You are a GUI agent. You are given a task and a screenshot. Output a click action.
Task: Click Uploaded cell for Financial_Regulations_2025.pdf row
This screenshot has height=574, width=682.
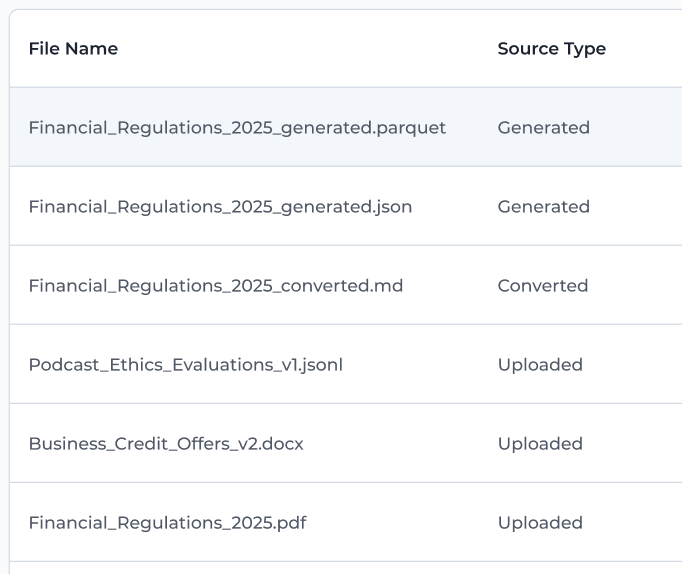[x=540, y=523]
